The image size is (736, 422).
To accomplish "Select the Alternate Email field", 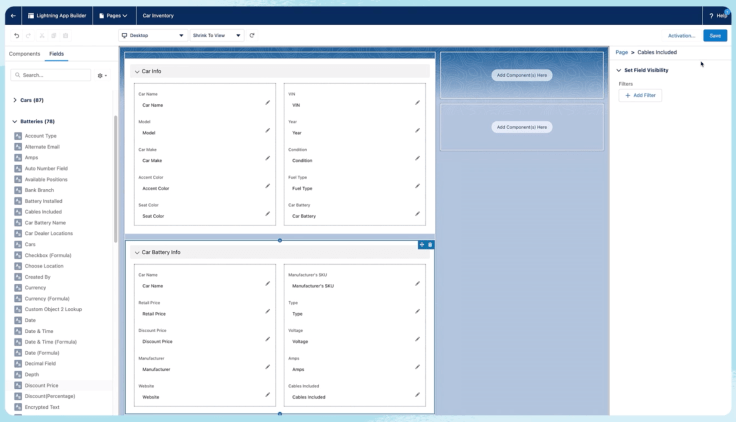I will coord(42,147).
